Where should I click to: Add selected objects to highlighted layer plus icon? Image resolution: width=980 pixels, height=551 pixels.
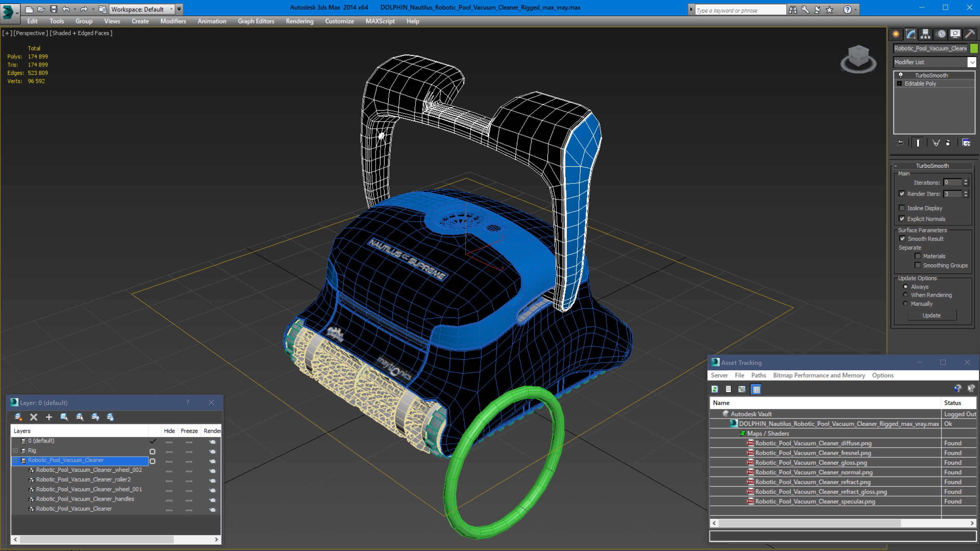click(x=49, y=417)
